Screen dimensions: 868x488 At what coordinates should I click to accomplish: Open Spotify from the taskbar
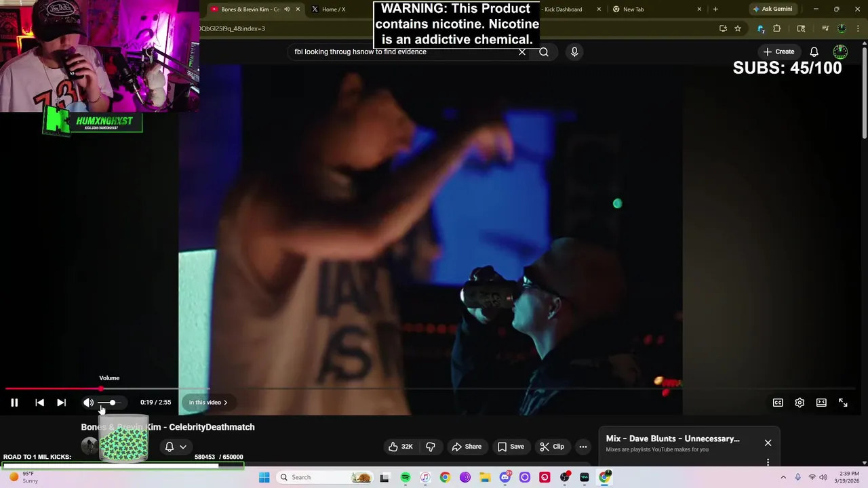click(406, 477)
